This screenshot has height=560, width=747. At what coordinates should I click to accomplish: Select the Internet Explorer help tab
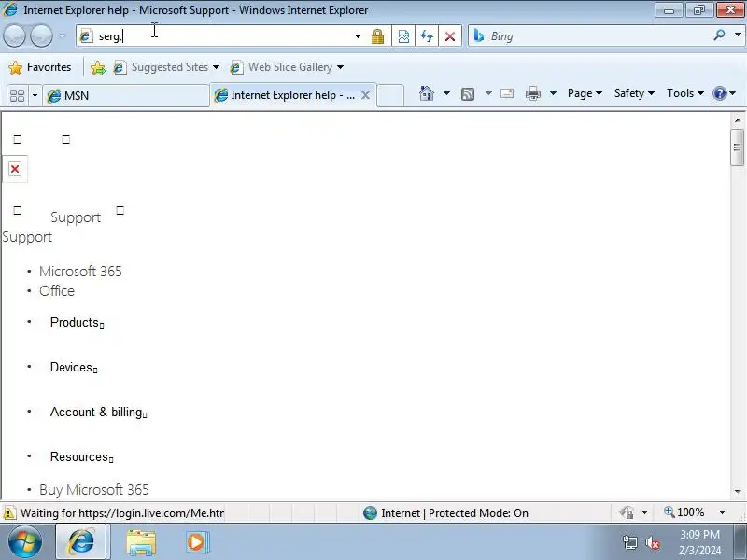[286, 95]
